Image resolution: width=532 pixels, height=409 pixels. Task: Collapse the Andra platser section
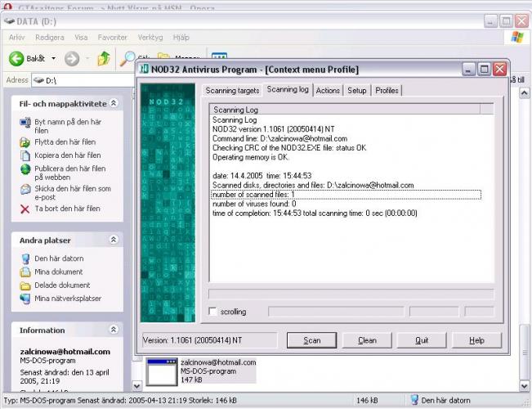[114, 240]
